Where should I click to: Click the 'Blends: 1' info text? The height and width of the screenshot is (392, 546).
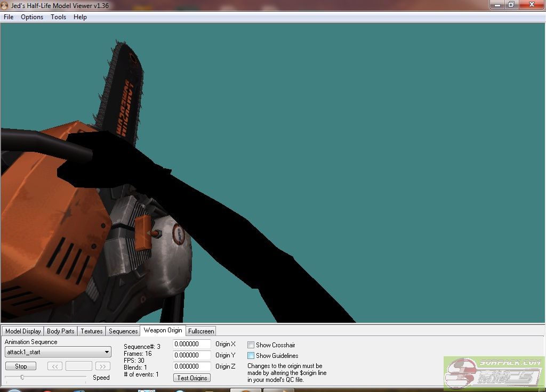[135, 367]
